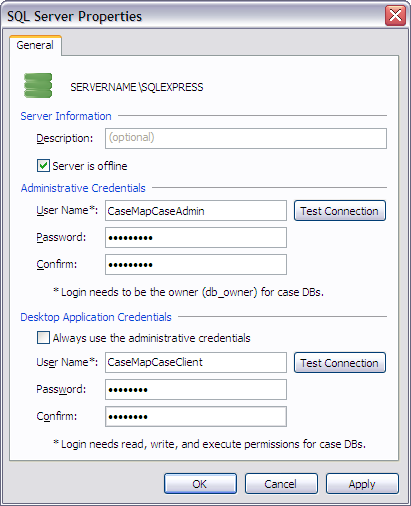Cancel the server properties changes
This screenshot has height=506, width=411.
coord(281,484)
